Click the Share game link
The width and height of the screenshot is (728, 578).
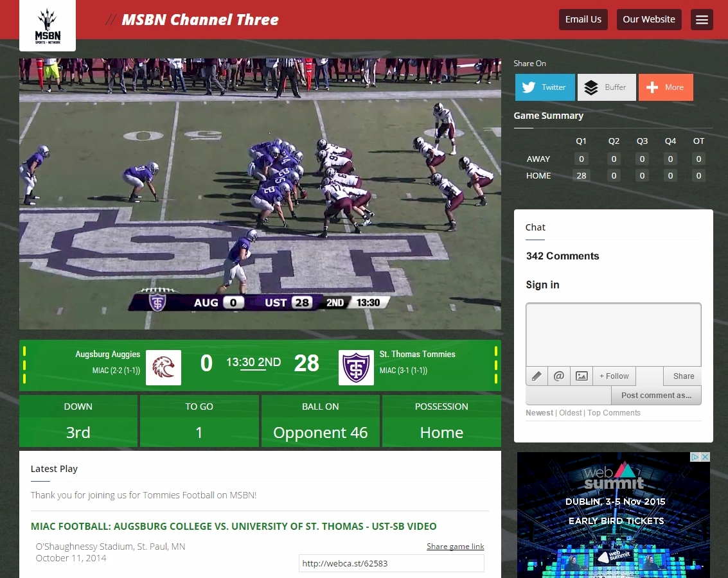click(x=456, y=546)
